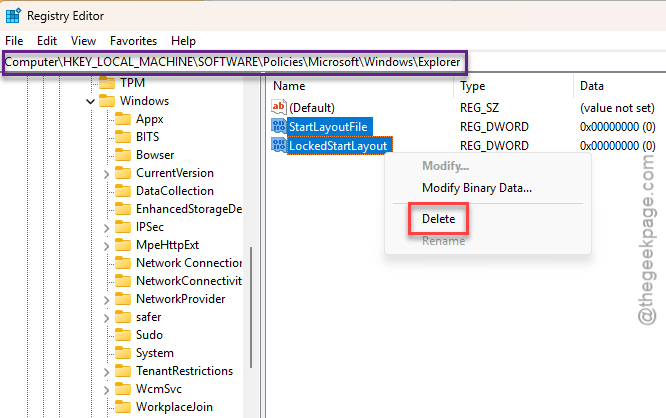Screen dimensions: 666x418
Task: Select the LockedStartLayout value name
Action: point(338,146)
